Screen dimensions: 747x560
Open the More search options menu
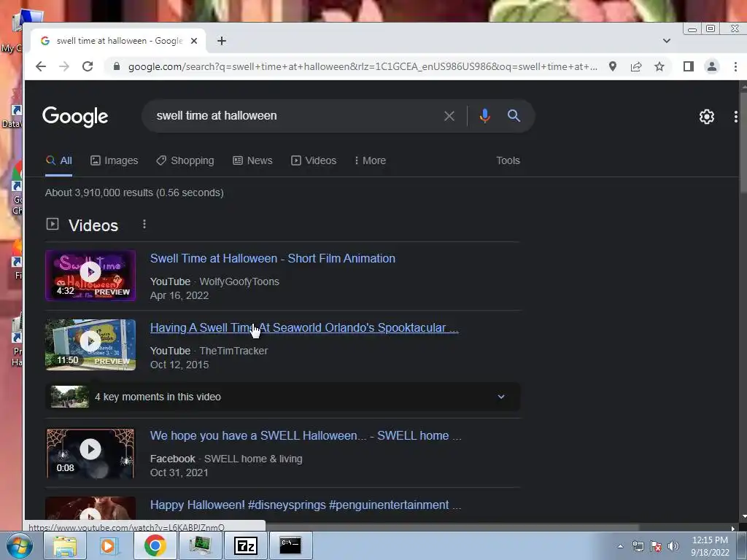coord(370,160)
